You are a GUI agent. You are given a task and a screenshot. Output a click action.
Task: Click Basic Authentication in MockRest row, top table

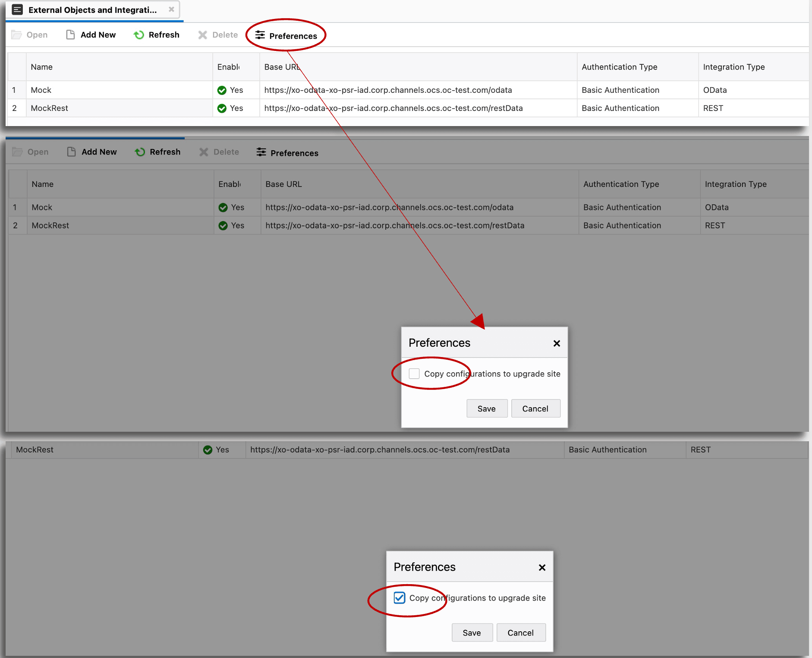point(620,108)
